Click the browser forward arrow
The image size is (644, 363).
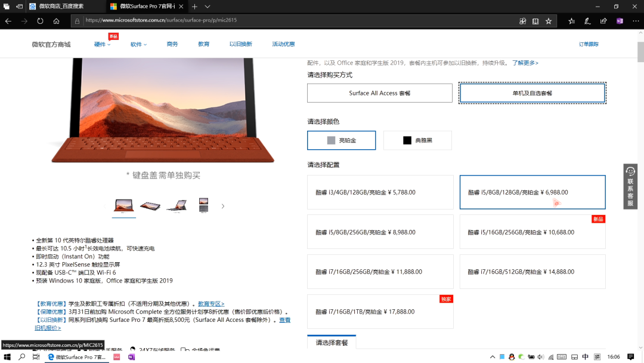pos(24,21)
